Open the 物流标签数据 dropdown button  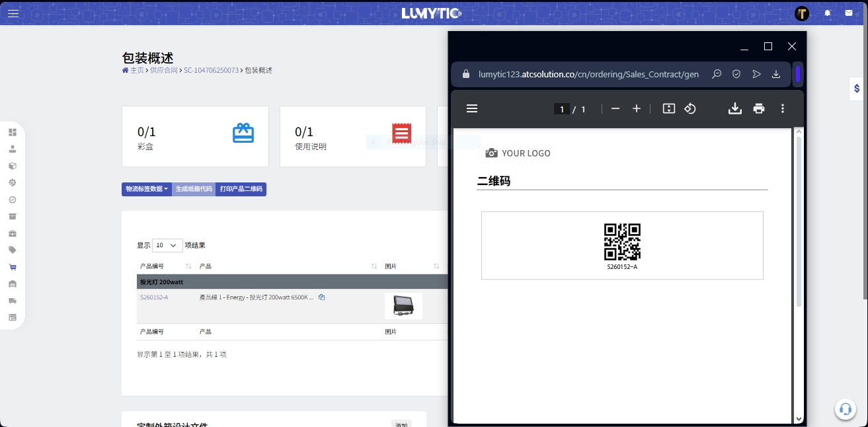pyautogui.click(x=147, y=189)
